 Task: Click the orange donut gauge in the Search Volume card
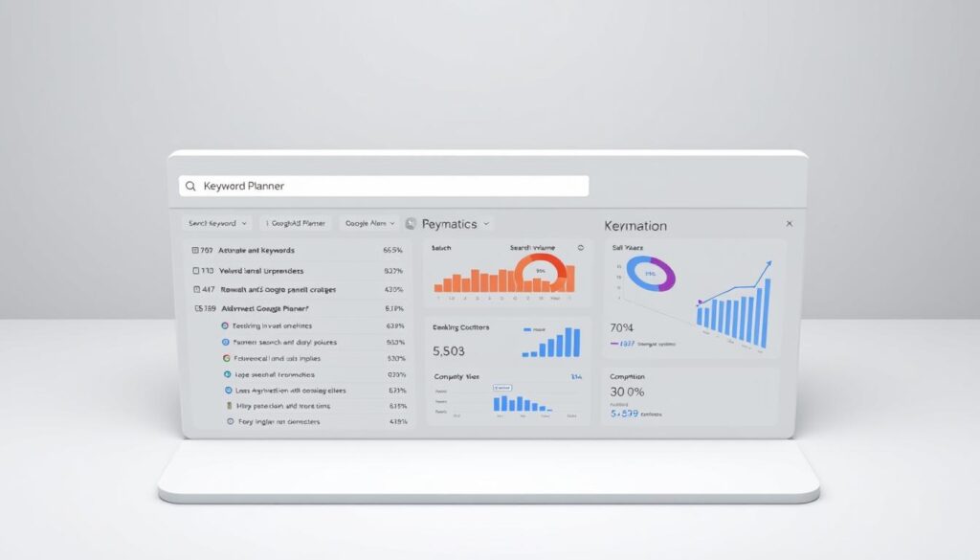point(541,271)
